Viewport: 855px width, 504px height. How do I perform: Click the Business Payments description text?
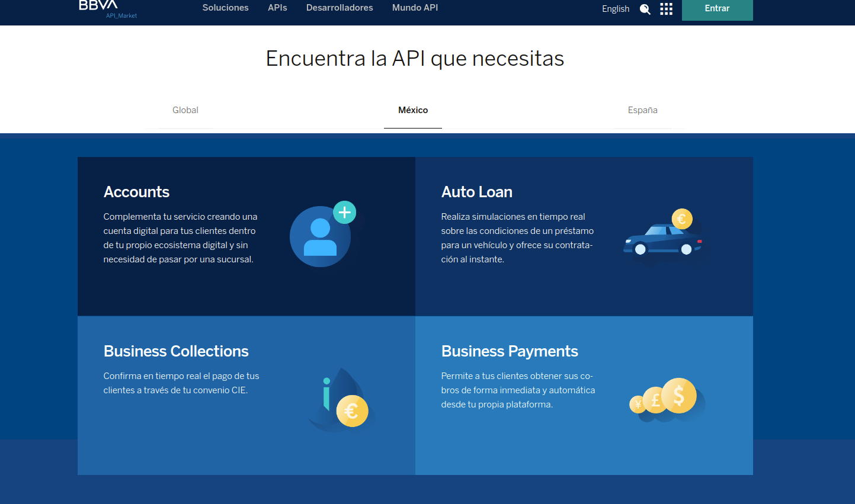click(518, 390)
